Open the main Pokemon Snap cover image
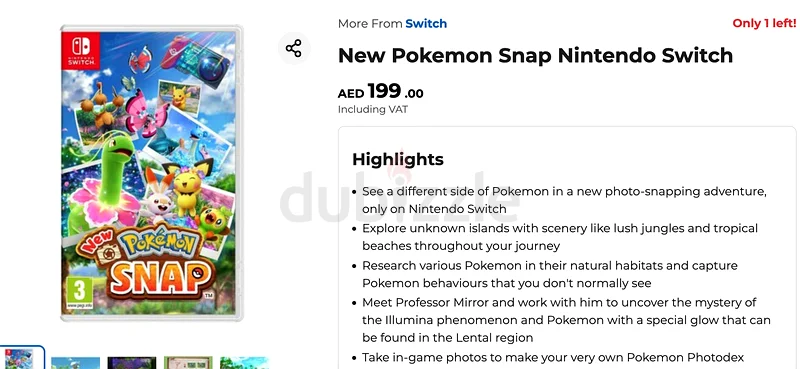800x369 pixels. point(151,174)
